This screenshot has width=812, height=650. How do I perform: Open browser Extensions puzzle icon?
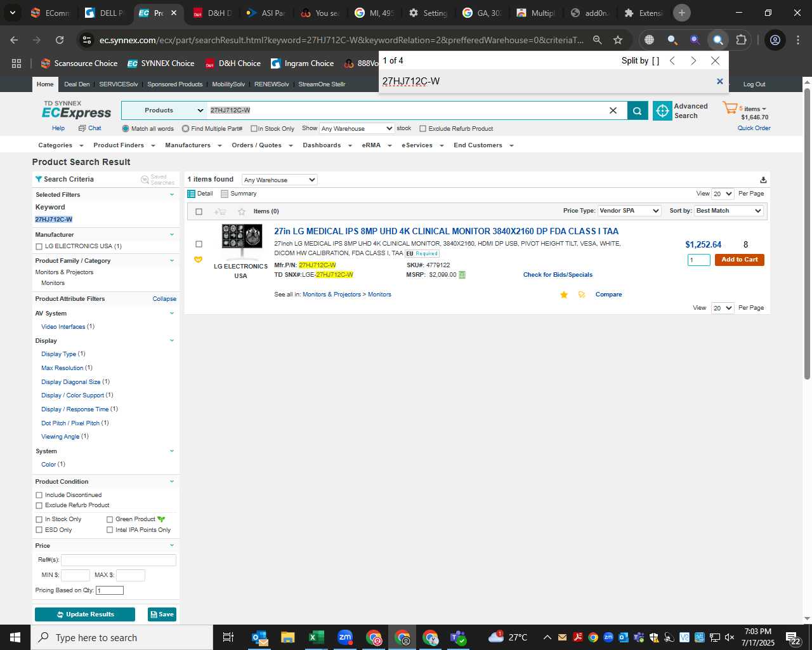741,40
